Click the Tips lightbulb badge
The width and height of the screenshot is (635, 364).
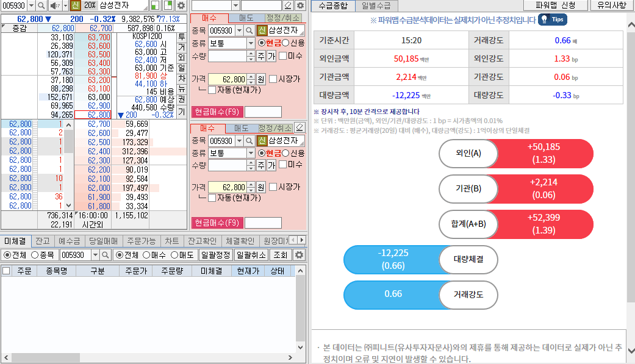(553, 20)
